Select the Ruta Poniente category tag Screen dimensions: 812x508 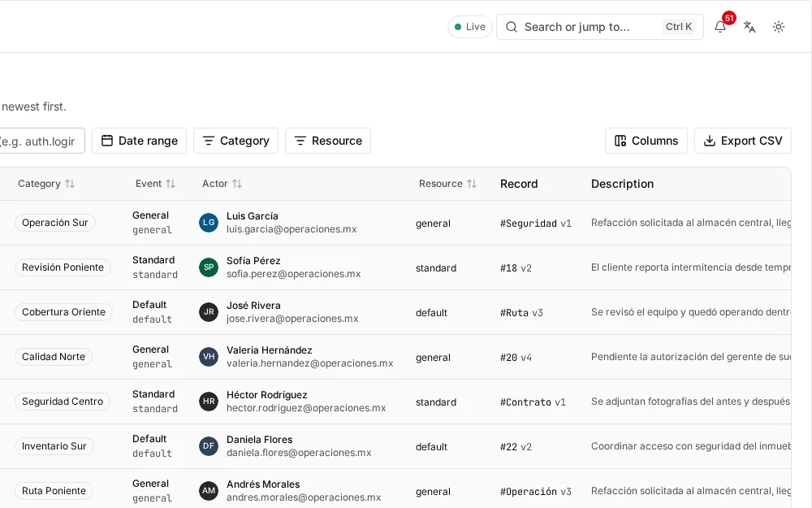pyautogui.click(x=54, y=490)
